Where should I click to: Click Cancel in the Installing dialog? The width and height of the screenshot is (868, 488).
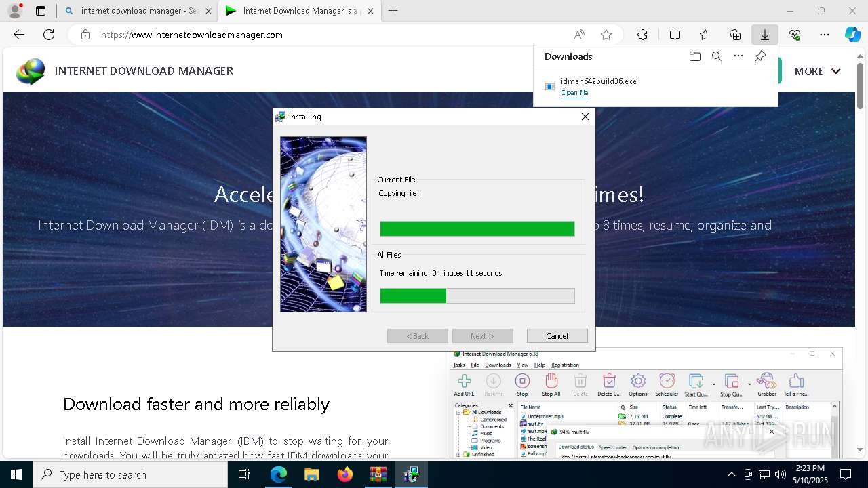[x=557, y=336]
